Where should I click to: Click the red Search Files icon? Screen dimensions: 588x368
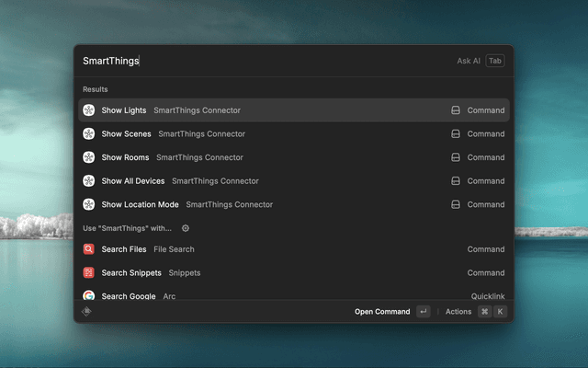(x=89, y=249)
